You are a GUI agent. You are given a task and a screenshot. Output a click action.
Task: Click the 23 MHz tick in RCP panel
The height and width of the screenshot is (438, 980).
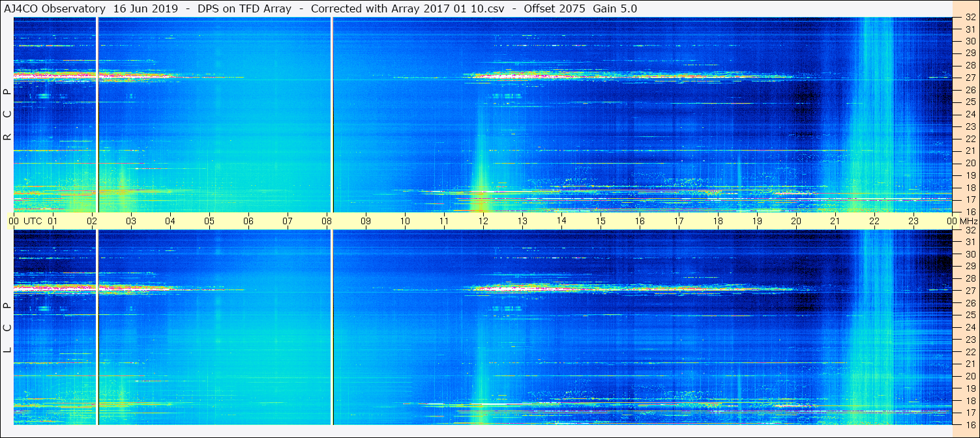pos(970,126)
